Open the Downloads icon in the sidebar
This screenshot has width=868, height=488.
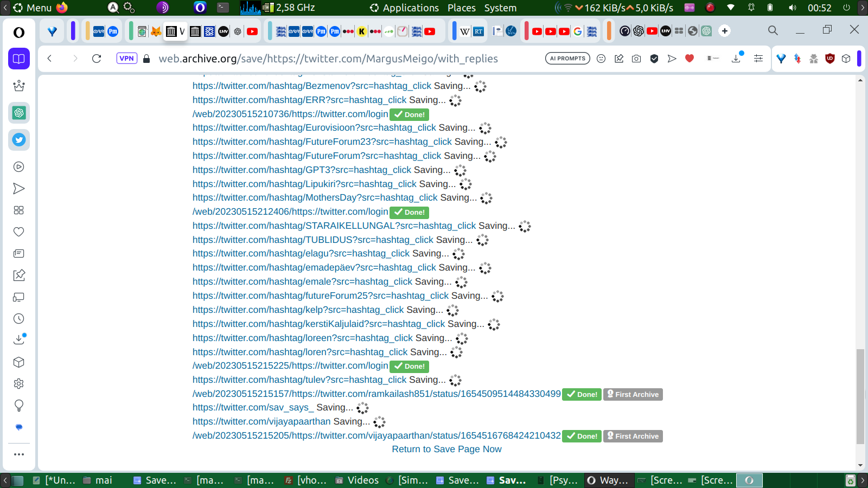pyautogui.click(x=19, y=339)
